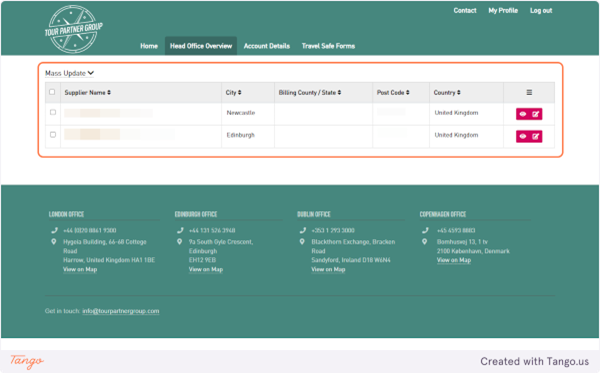Sort the table by City
Screen dimensions: 600x373
(233, 93)
